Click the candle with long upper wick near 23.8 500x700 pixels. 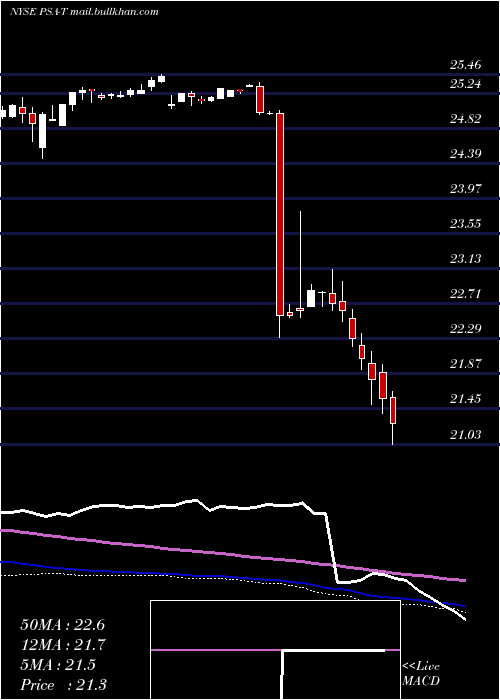coord(300,264)
